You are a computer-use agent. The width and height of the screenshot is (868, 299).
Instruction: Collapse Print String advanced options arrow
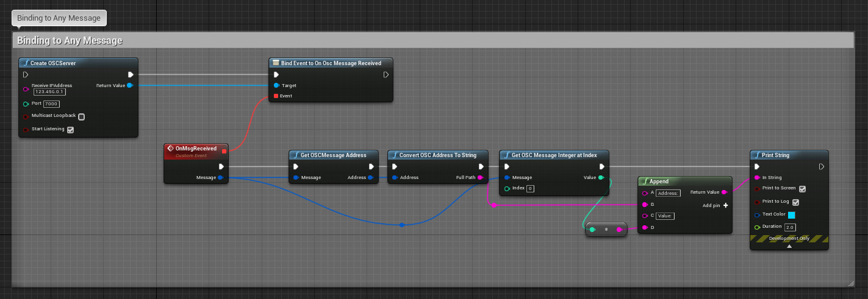(x=789, y=247)
